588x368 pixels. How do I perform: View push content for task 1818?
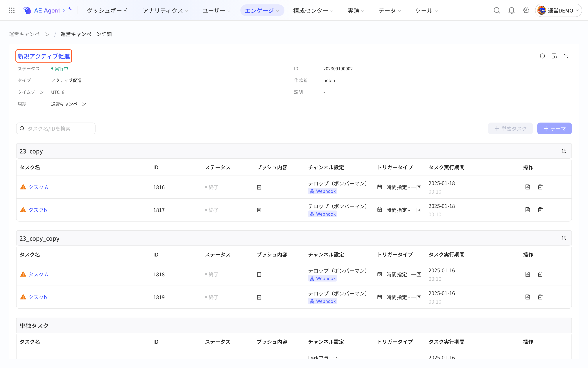tap(259, 274)
